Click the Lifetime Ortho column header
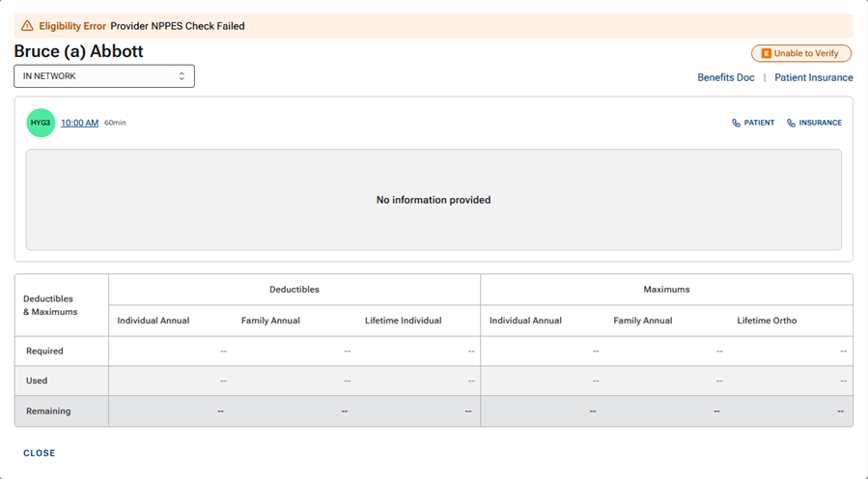 (x=767, y=321)
